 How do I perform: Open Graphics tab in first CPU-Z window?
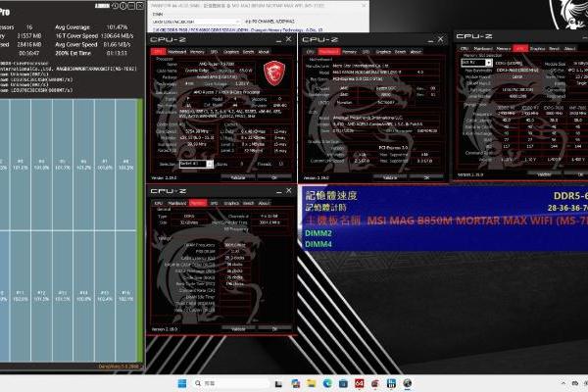[230, 52]
